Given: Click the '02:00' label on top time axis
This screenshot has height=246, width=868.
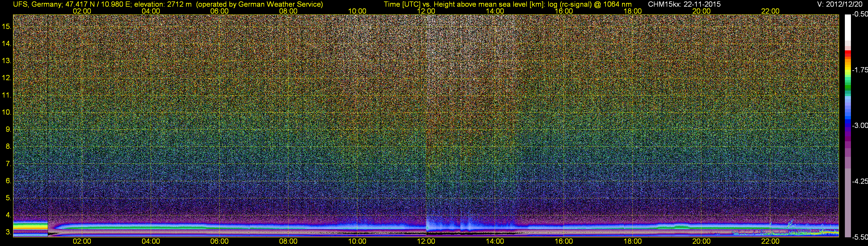Looking at the screenshot, I should [x=82, y=11].
